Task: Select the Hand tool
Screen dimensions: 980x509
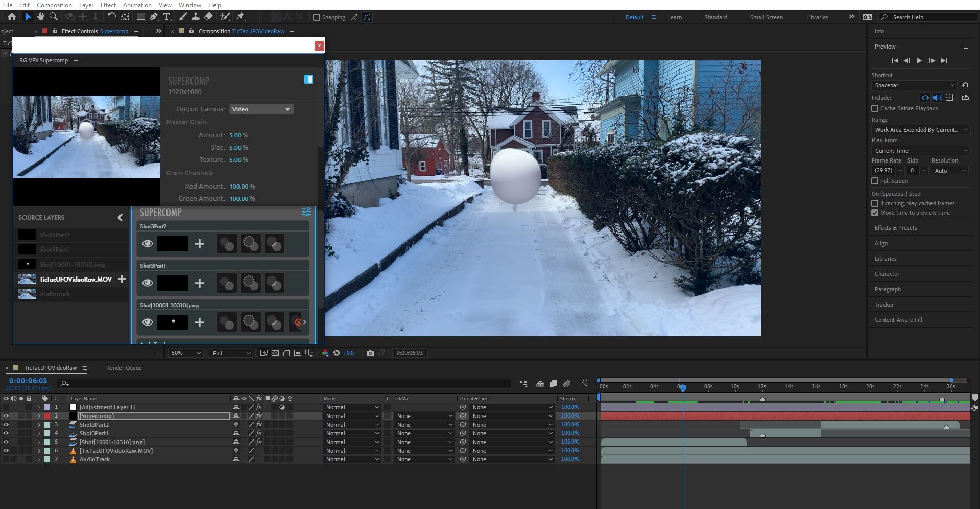Action: pyautogui.click(x=41, y=17)
